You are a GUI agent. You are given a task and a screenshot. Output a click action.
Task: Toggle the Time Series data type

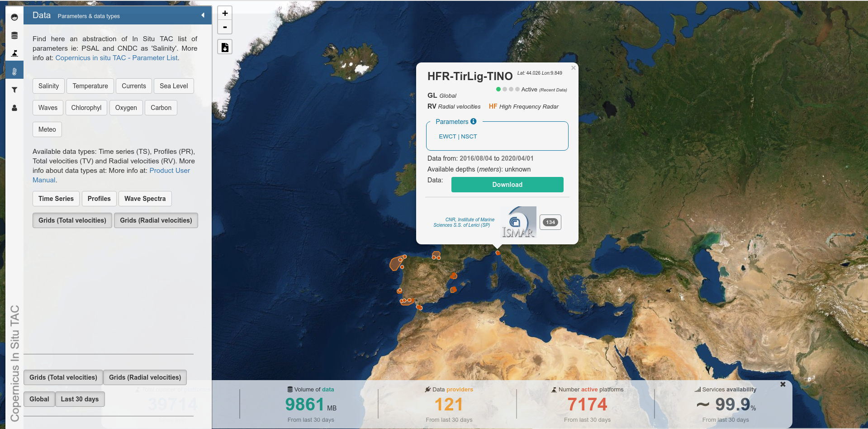[56, 199]
